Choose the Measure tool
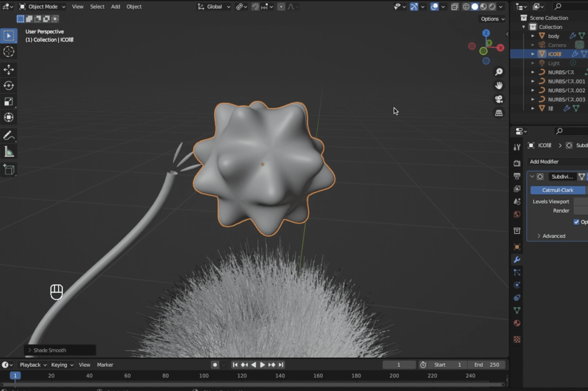 tap(9, 151)
